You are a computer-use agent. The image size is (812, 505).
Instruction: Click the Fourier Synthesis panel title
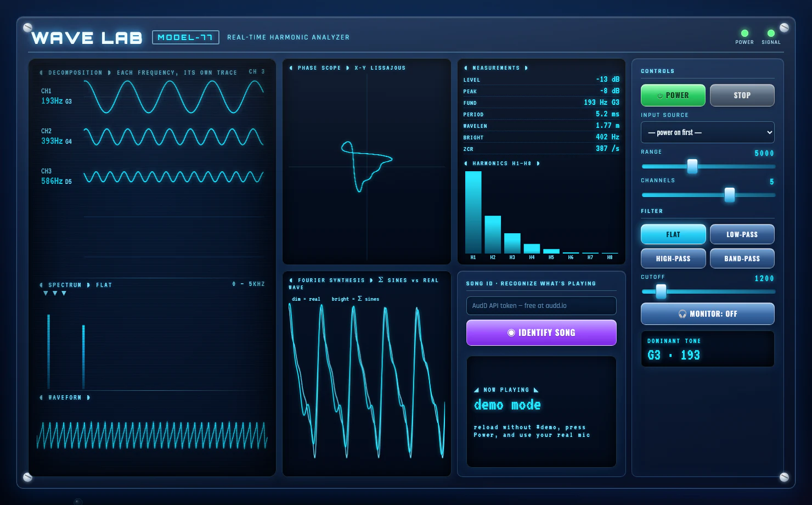tap(364, 283)
